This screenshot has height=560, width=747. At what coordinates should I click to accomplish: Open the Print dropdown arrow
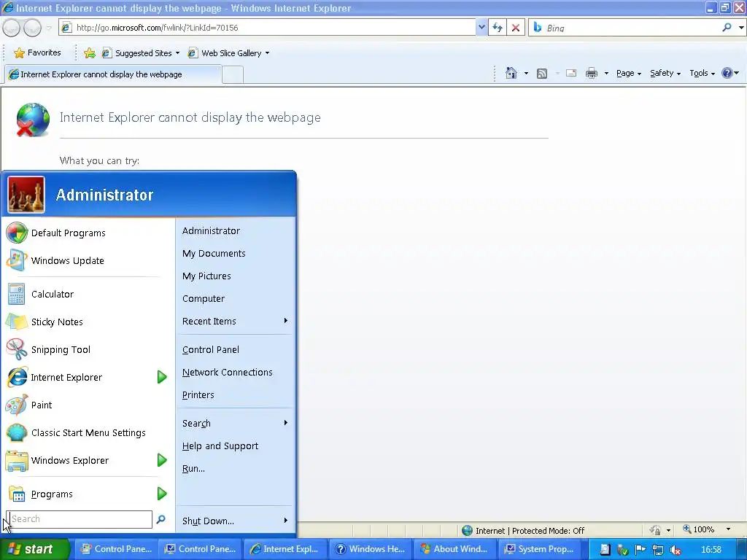tap(606, 74)
